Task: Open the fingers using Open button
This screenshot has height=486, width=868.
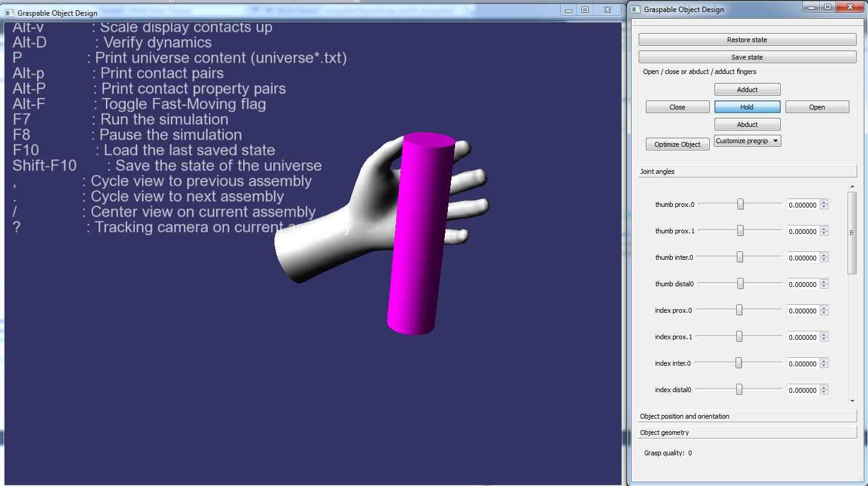Action: pyautogui.click(x=817, y=107)
